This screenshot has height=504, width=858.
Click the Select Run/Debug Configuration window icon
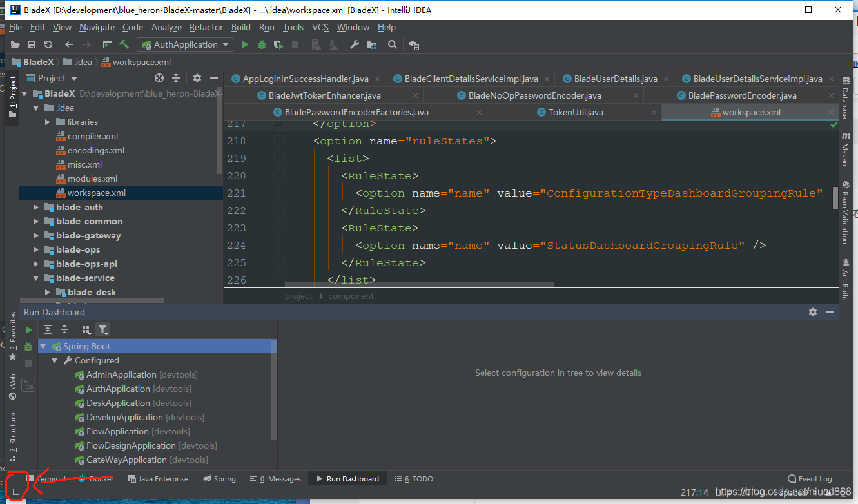[108, 44]
